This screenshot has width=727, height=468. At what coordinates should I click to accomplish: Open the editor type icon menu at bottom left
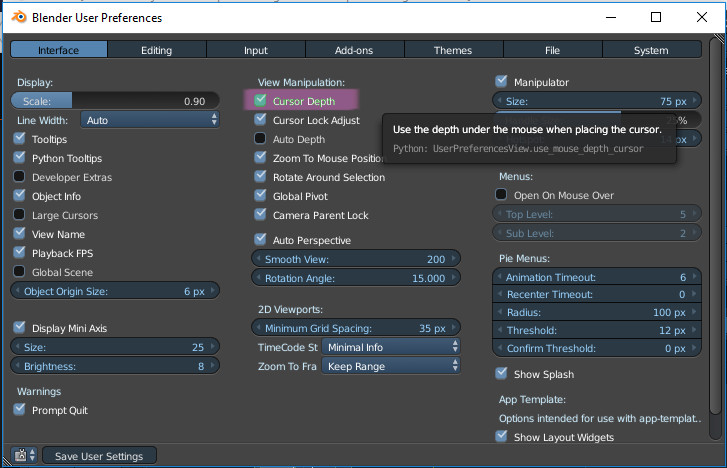click(24, 455)
